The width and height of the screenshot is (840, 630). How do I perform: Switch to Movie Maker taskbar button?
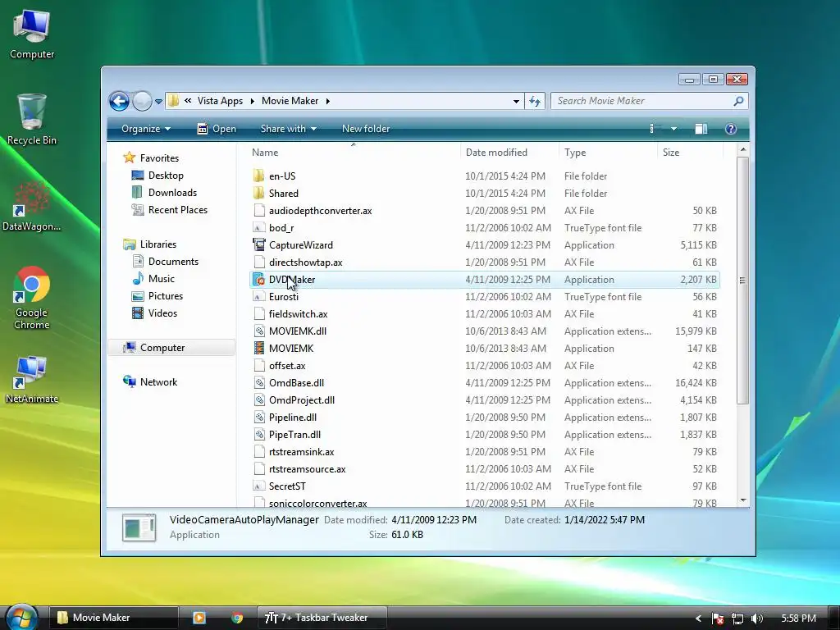[x=113, y=618]
